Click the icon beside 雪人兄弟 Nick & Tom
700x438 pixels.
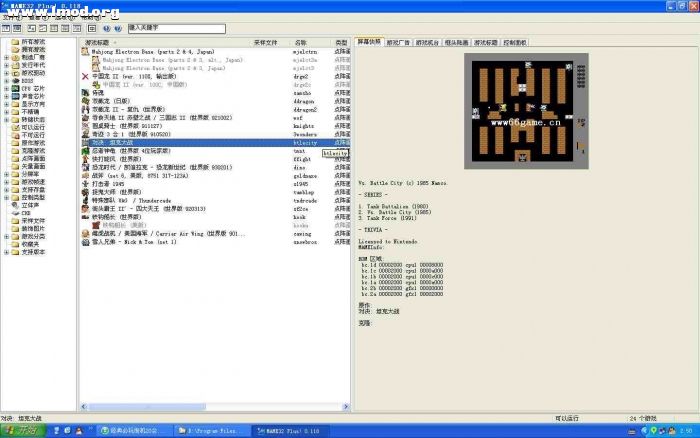click(x=85, y=241)
